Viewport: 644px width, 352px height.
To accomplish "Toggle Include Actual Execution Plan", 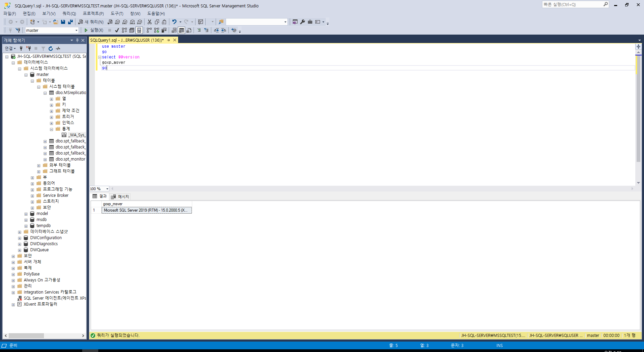I will (x=149, y=30).
